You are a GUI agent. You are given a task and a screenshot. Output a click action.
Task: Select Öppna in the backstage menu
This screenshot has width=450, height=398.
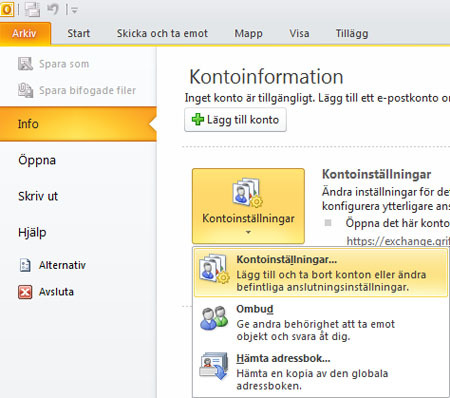click(x=37, y=160)
